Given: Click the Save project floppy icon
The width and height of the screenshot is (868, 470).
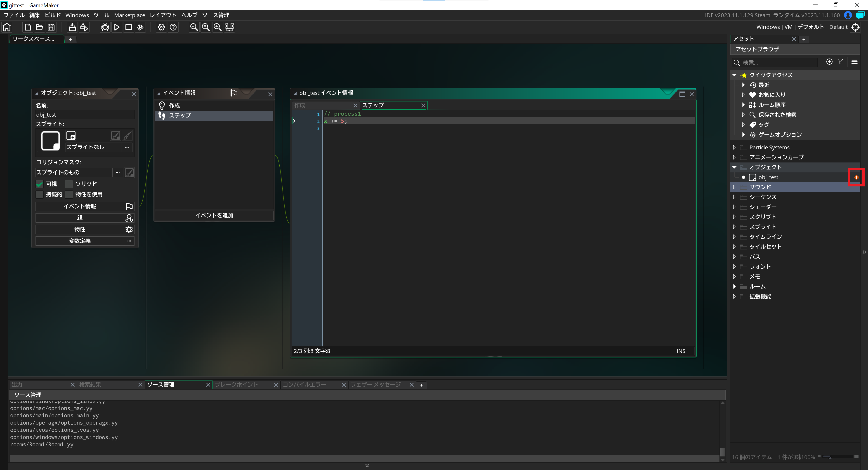Looking at the screenshot, I should [x=51, y=27].
